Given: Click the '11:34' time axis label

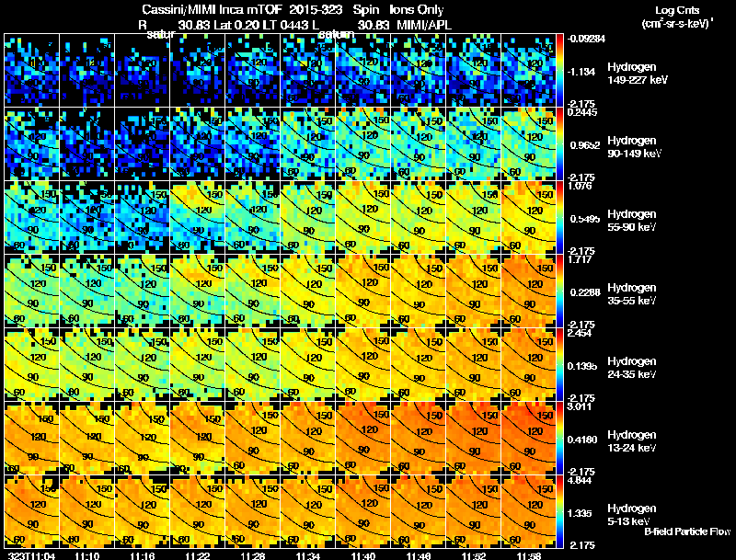Looking at the screenshot, I should 308,555.
